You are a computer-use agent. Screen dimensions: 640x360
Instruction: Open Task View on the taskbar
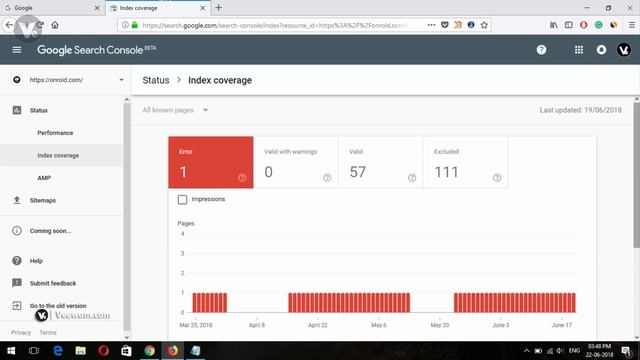[34, 351]
